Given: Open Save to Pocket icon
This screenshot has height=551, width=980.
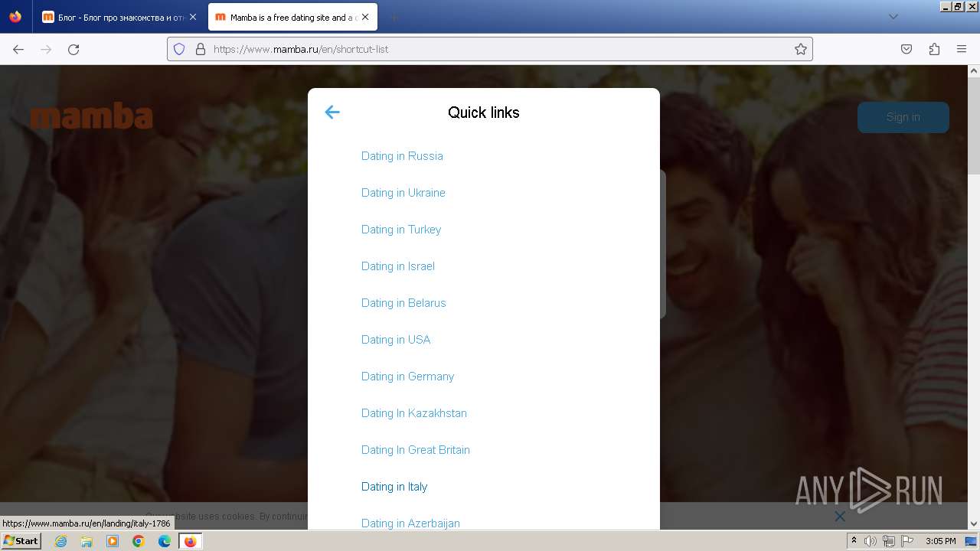Looking at the screenshot, I should [906, 49].
